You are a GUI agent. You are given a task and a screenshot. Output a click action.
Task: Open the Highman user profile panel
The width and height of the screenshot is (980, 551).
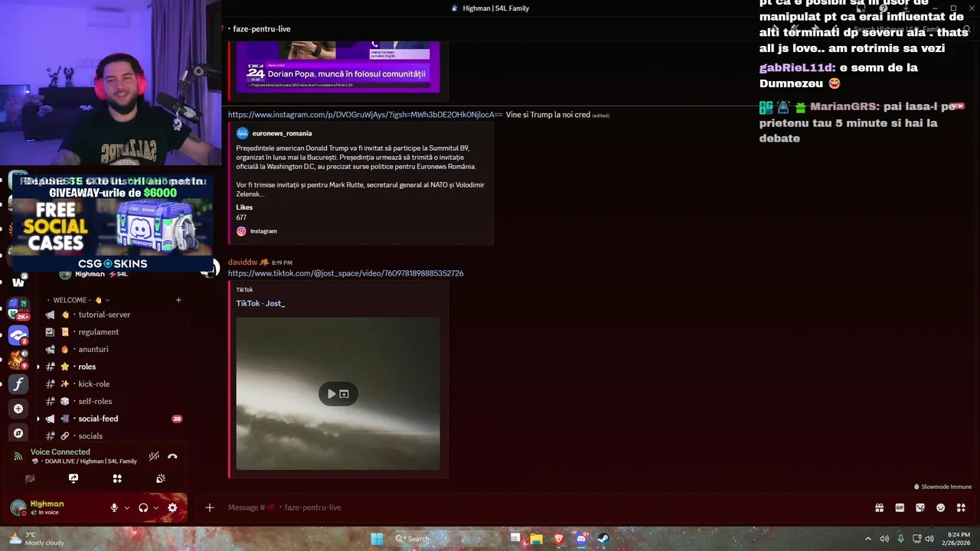pos(46,507)
